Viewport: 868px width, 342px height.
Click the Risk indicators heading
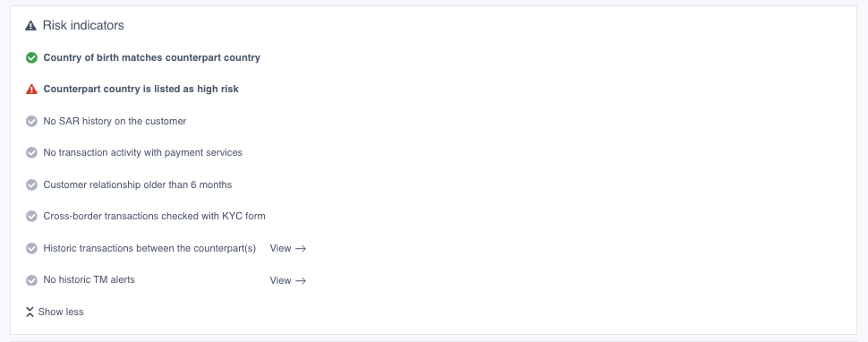coord(83,25)
